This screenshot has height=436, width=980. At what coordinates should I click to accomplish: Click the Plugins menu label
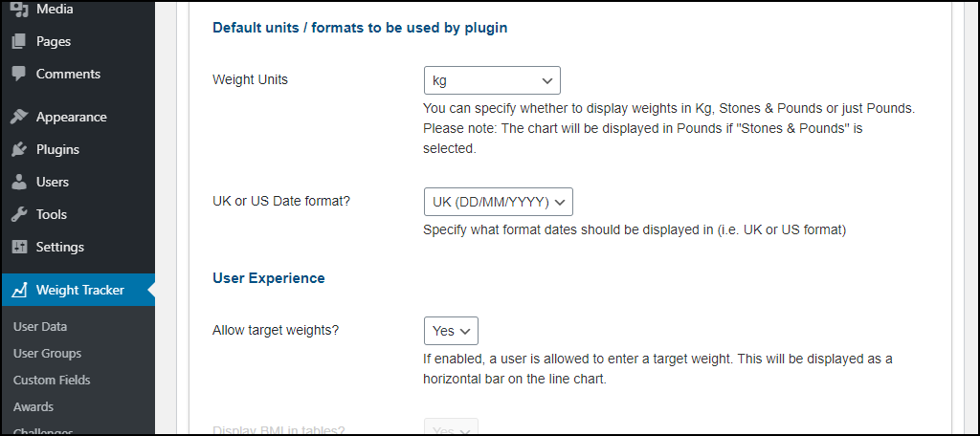pyautogui.click(x=57, y=149)
